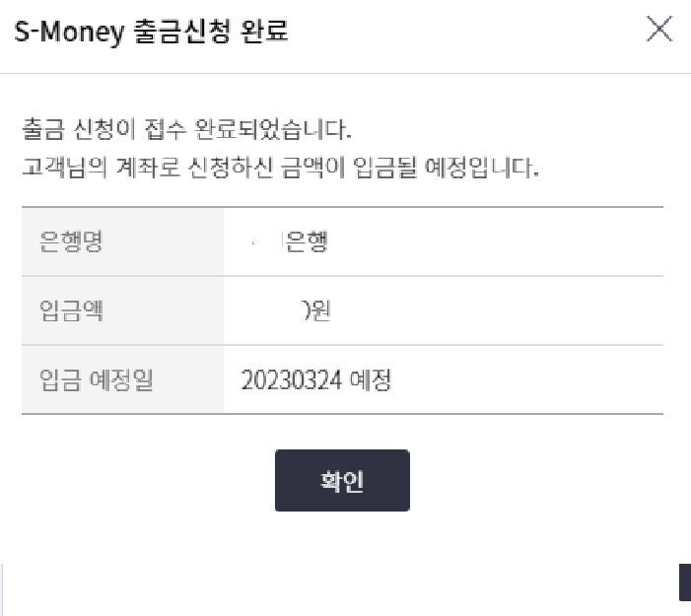Click the bank name value ending in 은행
The image size is (691, 616).
pyautogui.click(x=305, y=242)
